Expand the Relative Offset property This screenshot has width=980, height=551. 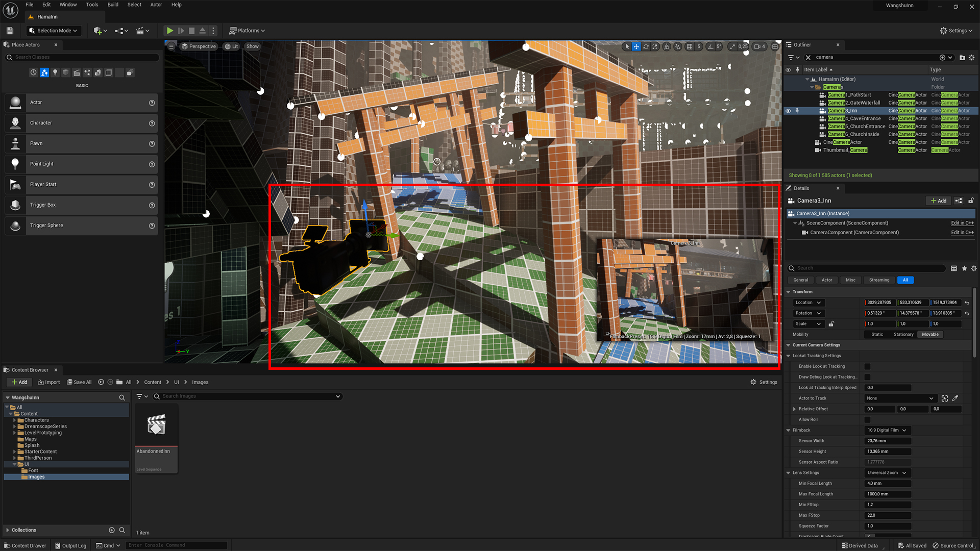tap(794, 409)
